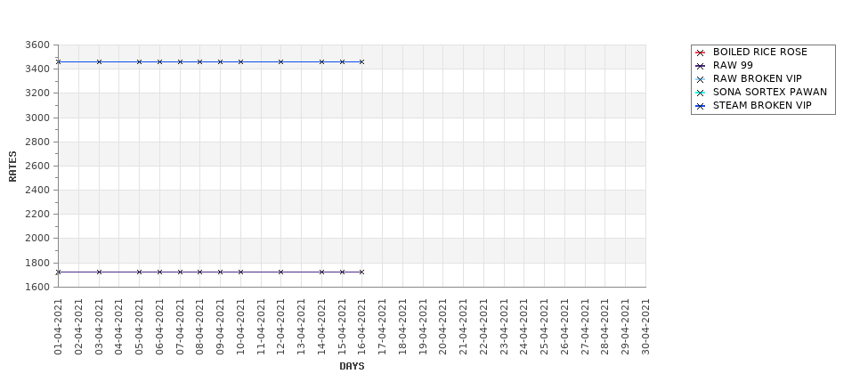This screenshot has width=868, height=382.
Task: Click the 3000 label on the rates axis
Action: (37, 118)
